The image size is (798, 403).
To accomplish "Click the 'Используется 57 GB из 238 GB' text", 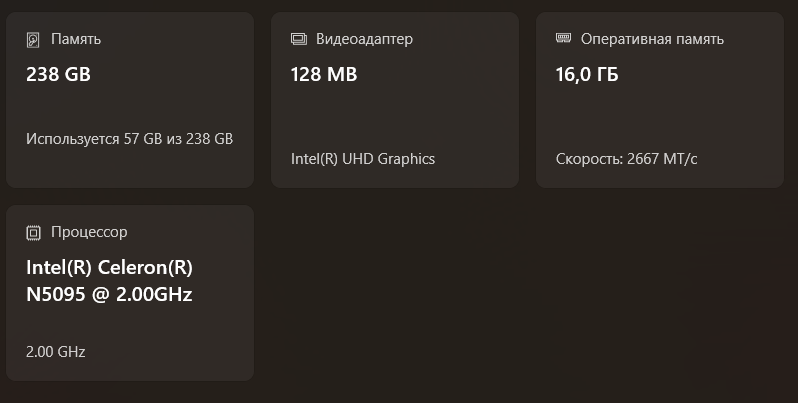I will point(129,139).
